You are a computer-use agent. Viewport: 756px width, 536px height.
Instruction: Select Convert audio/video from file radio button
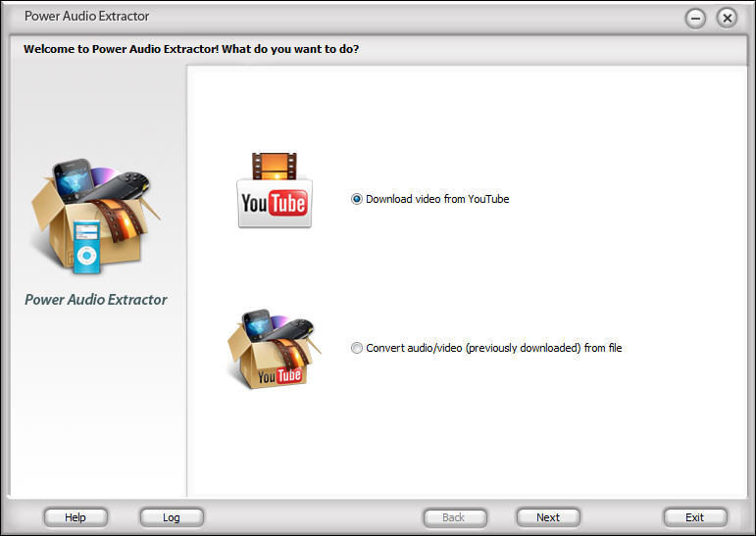click(x=357, y=348)
